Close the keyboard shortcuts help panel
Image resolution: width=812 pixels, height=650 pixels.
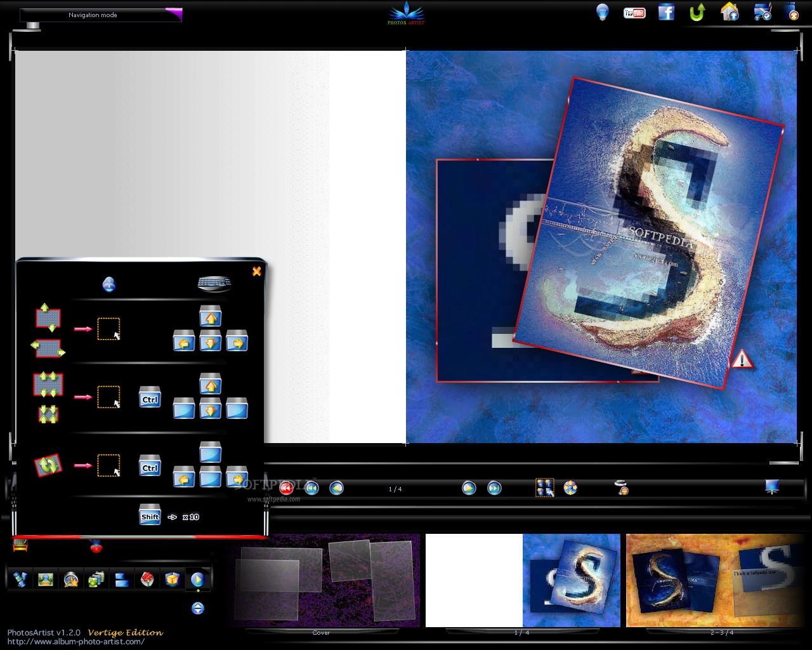(x=257, y=271)
